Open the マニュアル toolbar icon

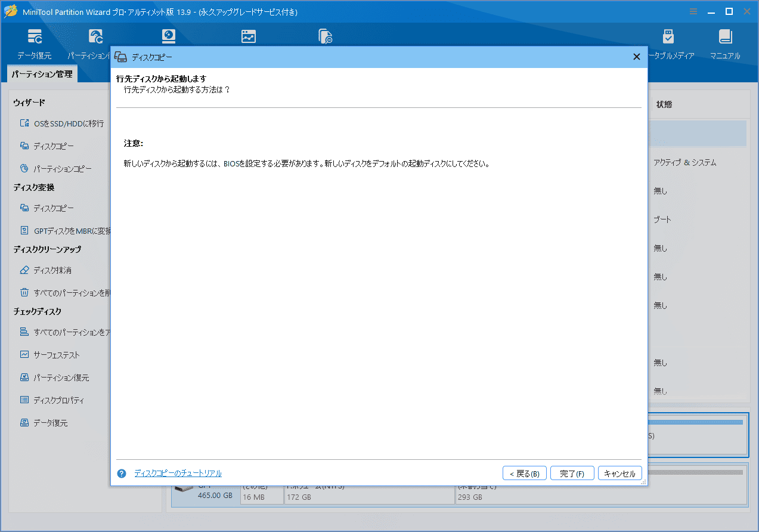[x=725, y=44]
